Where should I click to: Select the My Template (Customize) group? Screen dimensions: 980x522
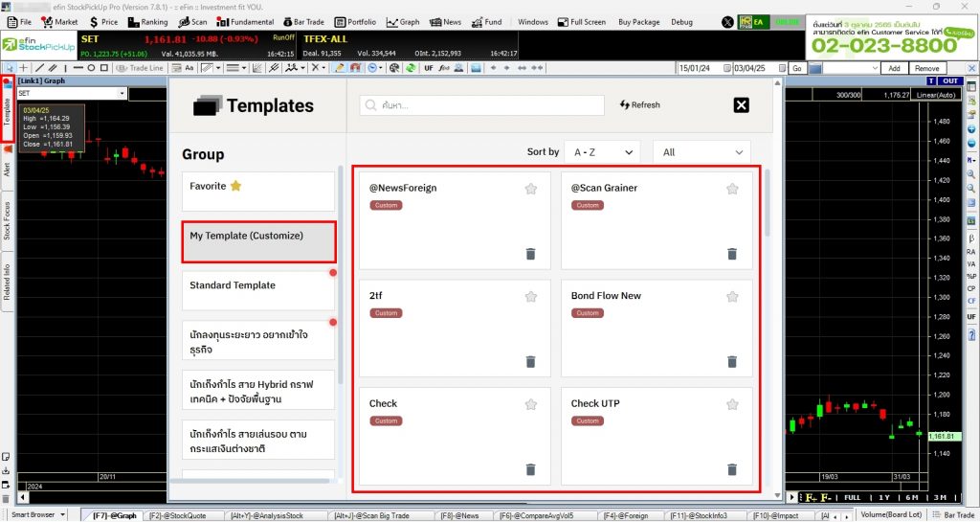click(x=258, y=241)
